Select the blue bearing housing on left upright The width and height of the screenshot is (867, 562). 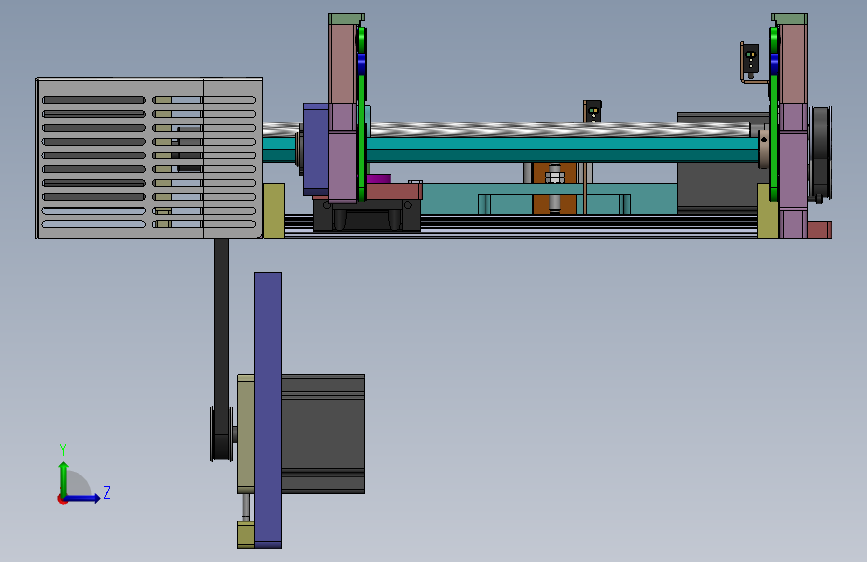click(x=316, y=149)
